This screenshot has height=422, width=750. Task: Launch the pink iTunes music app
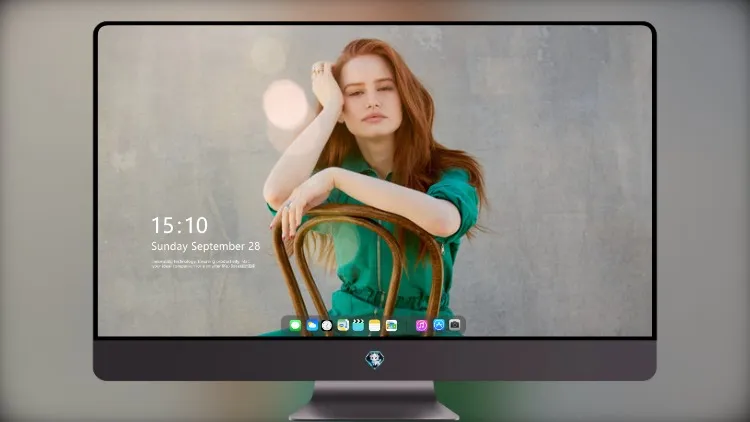coord(421,325)
